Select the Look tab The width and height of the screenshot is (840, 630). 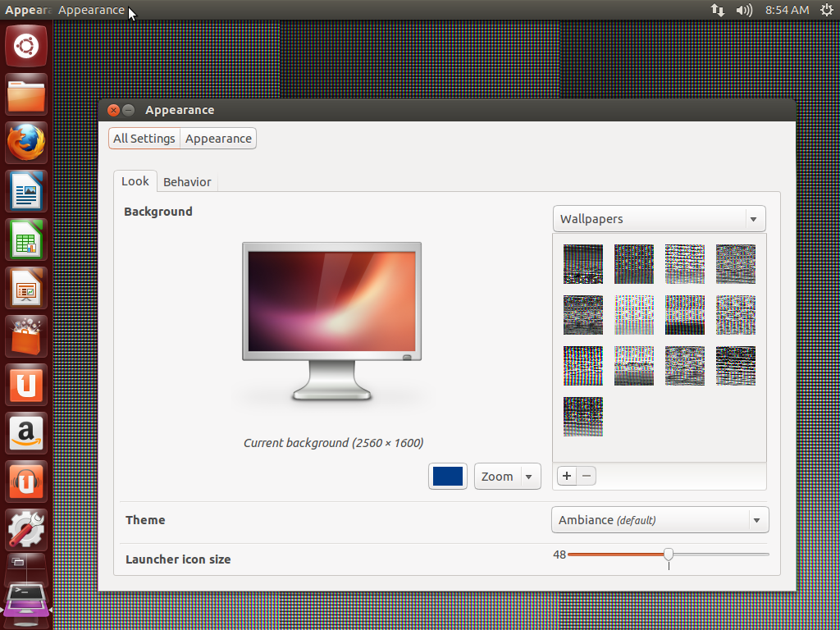click(135, 181)
